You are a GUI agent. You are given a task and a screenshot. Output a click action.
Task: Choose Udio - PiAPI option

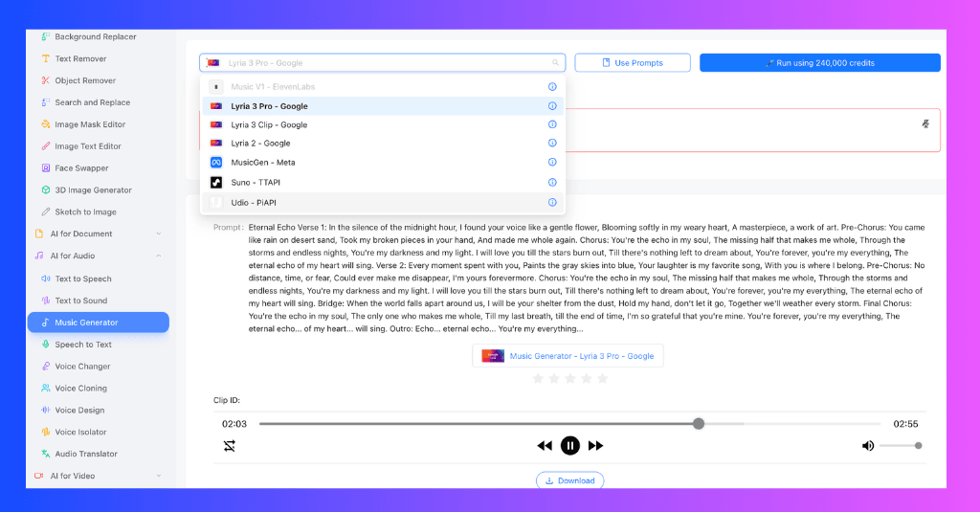pyautogui.click(x=383, y=203)
